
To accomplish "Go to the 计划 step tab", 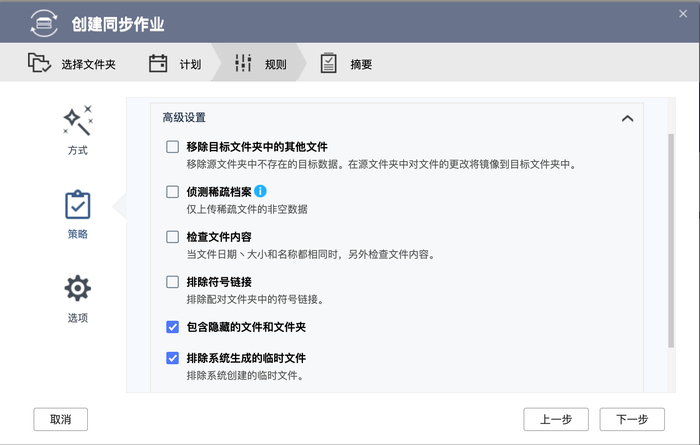I will [x=189, y=65].
